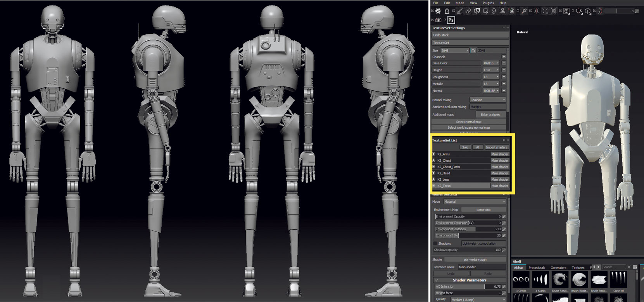Edit Environment Rotation value pencil icon
The height and width of the screenshot is (302, 644).
[x=504, y=229]
